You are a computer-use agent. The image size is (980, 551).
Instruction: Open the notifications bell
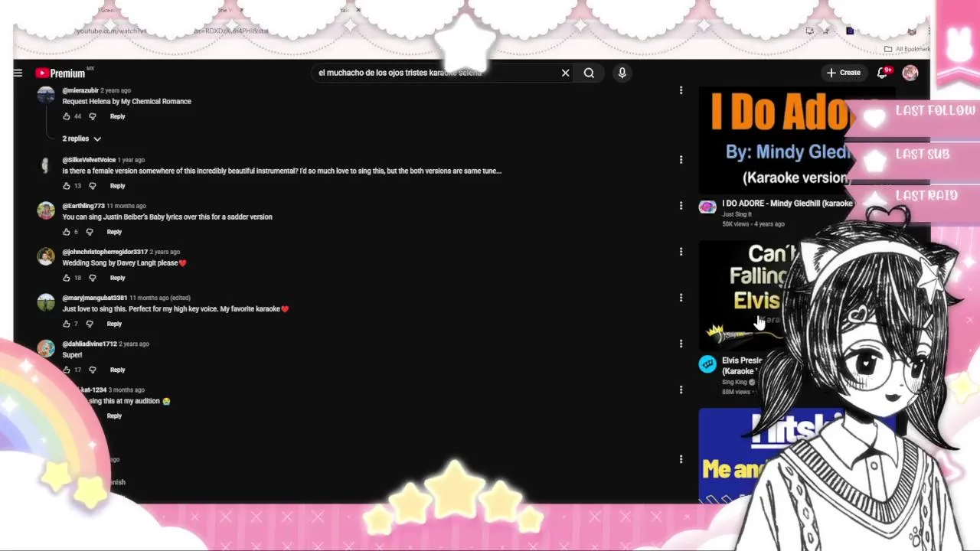tap(882, 73)
